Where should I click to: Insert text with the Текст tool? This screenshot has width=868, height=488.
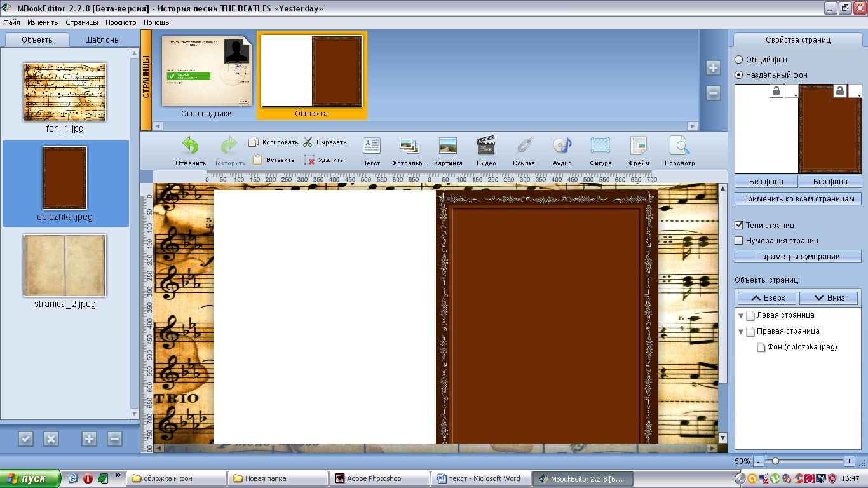tap(372, 146)
